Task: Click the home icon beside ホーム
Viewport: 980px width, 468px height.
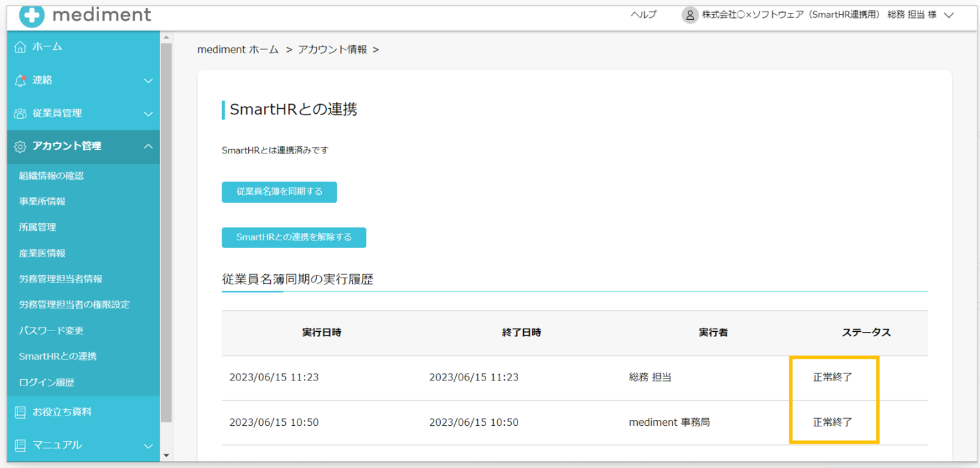Action: pyautogui.click(x=20, y=47)
